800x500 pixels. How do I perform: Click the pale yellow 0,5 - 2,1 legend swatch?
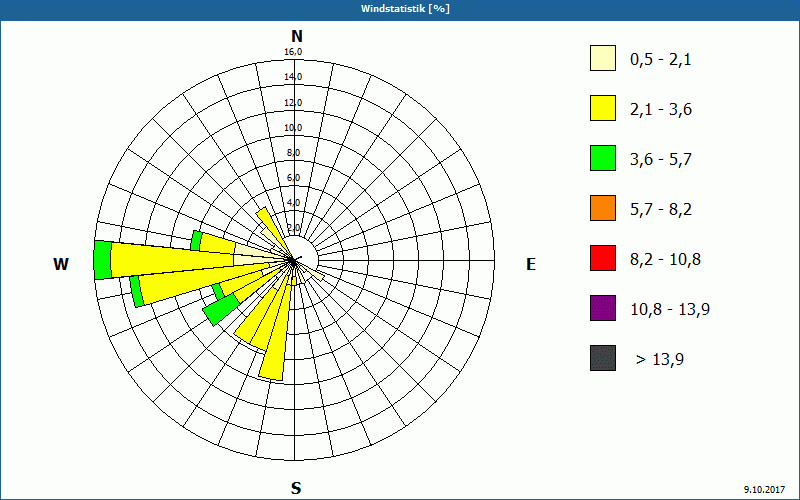point(603,58)
